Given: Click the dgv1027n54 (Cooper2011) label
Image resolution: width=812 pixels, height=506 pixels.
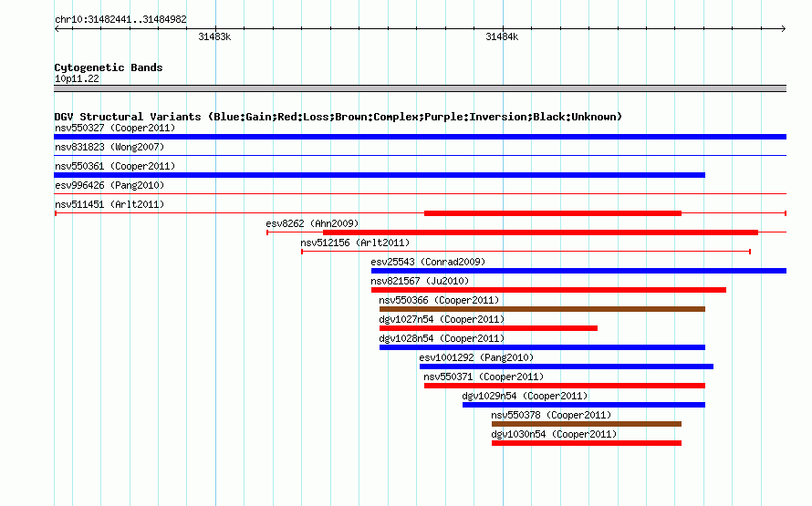Looking at the screenshot, I should pyautogui.click(x=442, y=319).
